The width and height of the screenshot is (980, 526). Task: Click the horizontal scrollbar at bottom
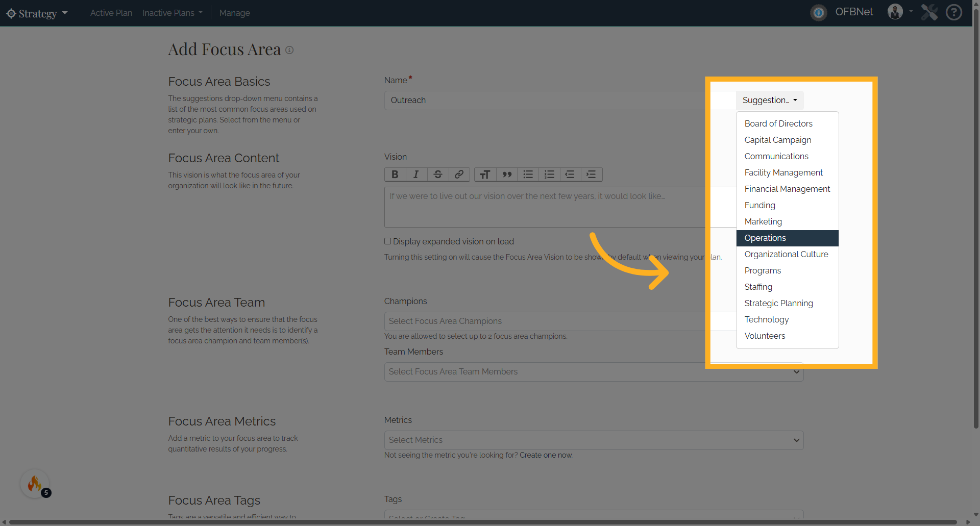[x=483, y=522]
